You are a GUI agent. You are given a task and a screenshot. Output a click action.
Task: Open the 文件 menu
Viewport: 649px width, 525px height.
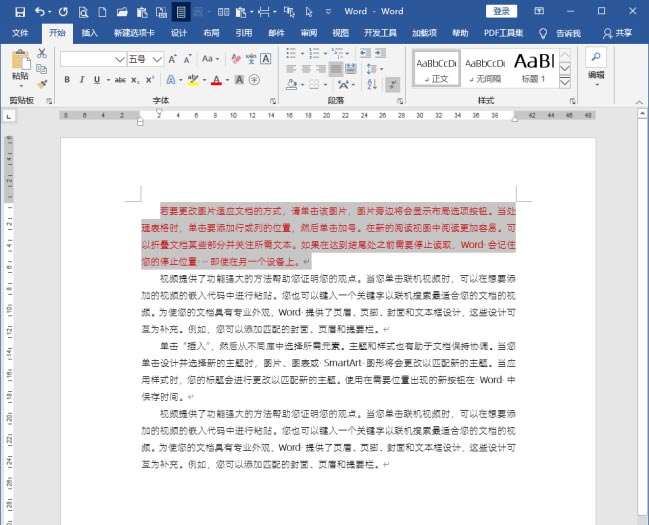click(x=20, y=33)
